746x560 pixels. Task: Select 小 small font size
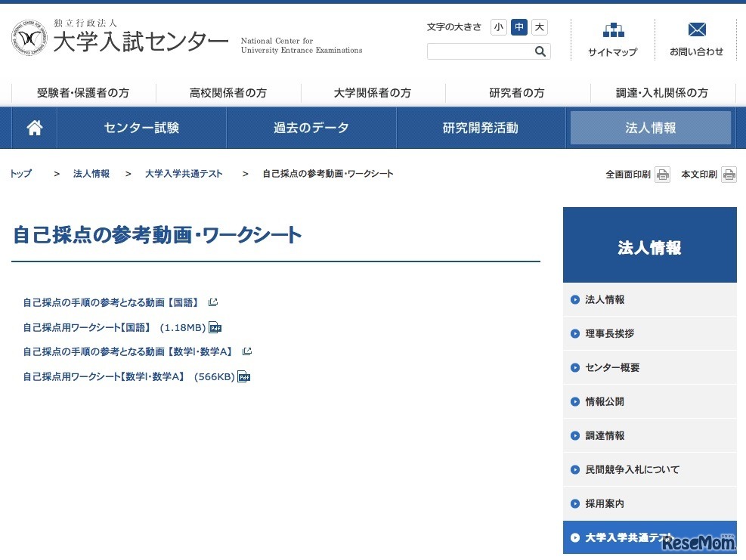click(498, 26)
